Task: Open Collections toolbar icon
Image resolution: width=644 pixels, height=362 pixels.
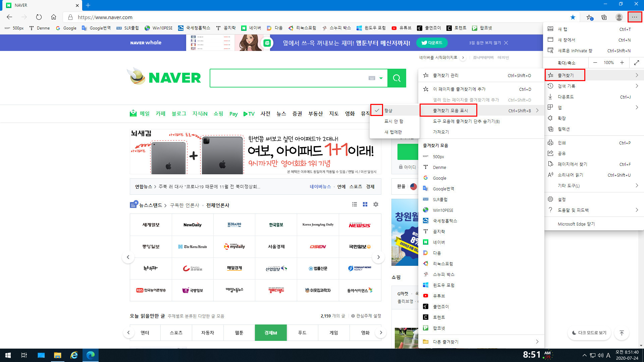Action: pyautogui.click(x=604, y=17)
